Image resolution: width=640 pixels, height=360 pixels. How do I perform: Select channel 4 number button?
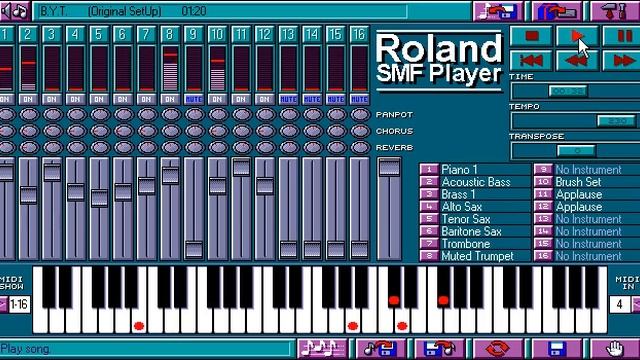pos(75,34)
